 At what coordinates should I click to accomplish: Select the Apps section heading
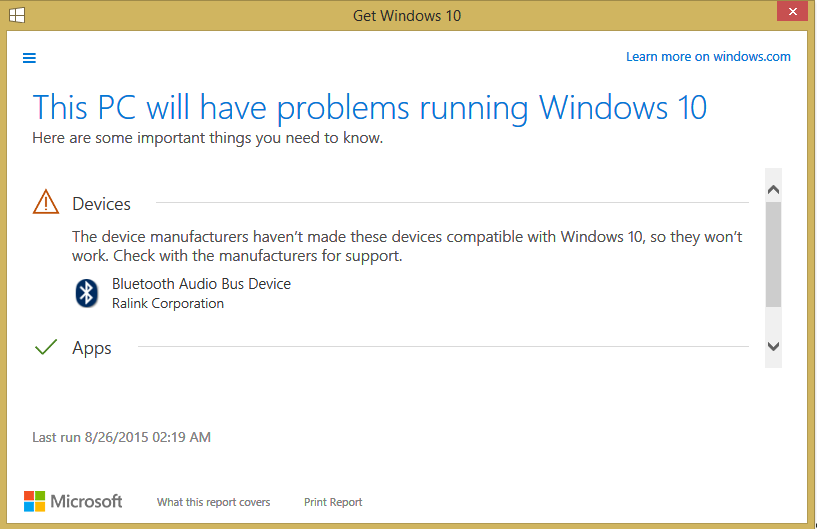(92, 348)
